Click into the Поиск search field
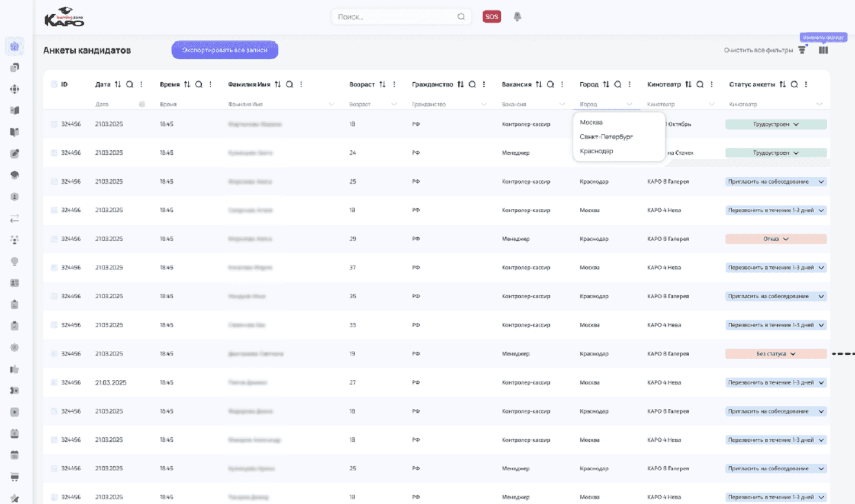 394,17
